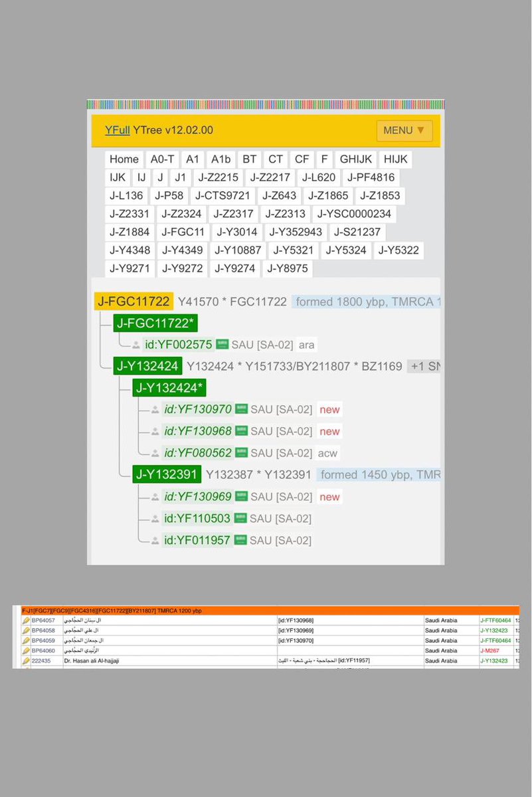This screenshot has height=797, width=532.
Task: Click Saudi flag next to id:YF002575
Action: (222, 344)
